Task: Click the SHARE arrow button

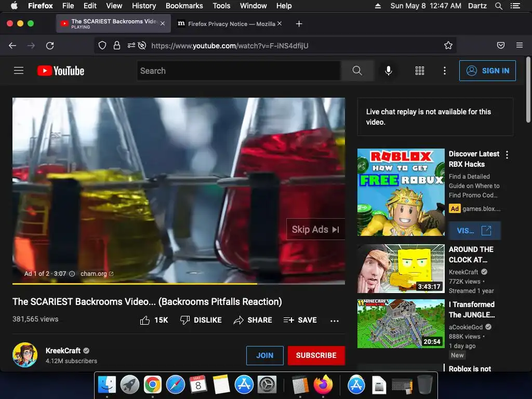Action: (253, 320)
